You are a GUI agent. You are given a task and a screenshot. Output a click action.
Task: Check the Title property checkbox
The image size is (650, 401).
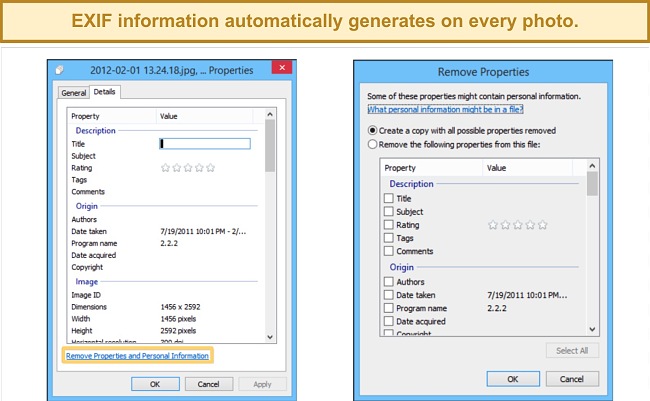pos(388,198)
